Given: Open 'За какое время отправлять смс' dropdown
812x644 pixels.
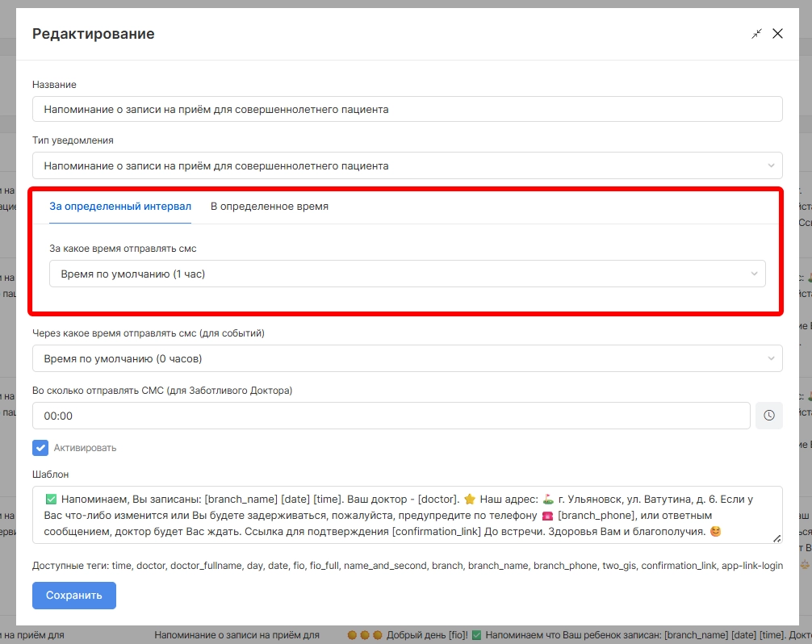Looking at the screenshot, I should point(407,274).
